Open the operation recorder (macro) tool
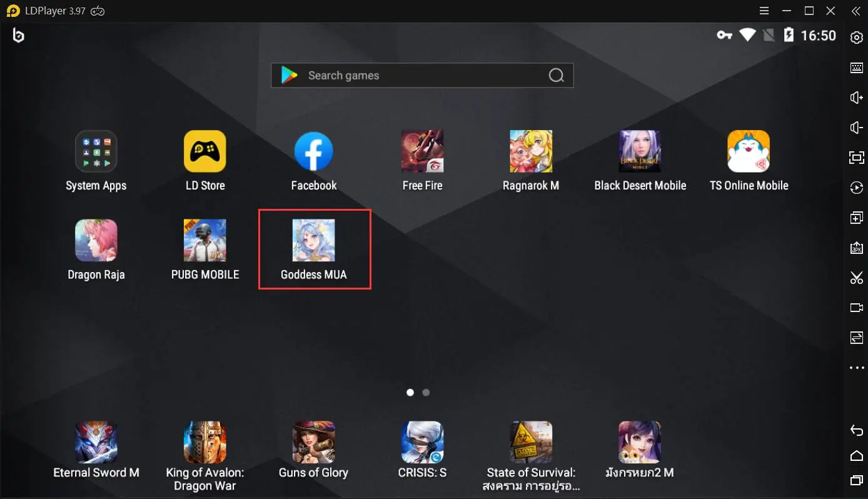868x499 pixels. click(x=857, y=188)
